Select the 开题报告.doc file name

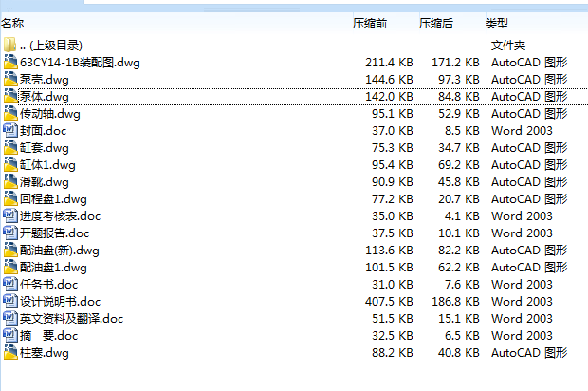54,233
